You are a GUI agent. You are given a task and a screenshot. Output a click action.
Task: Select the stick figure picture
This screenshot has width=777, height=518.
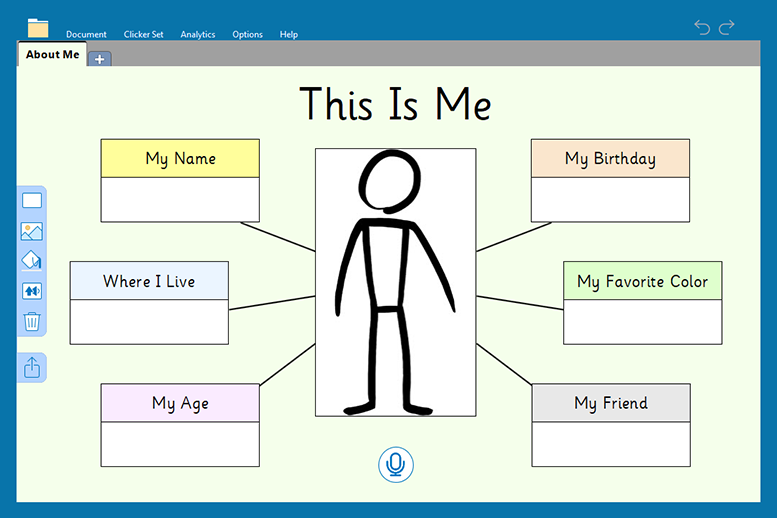coord(395,282)
